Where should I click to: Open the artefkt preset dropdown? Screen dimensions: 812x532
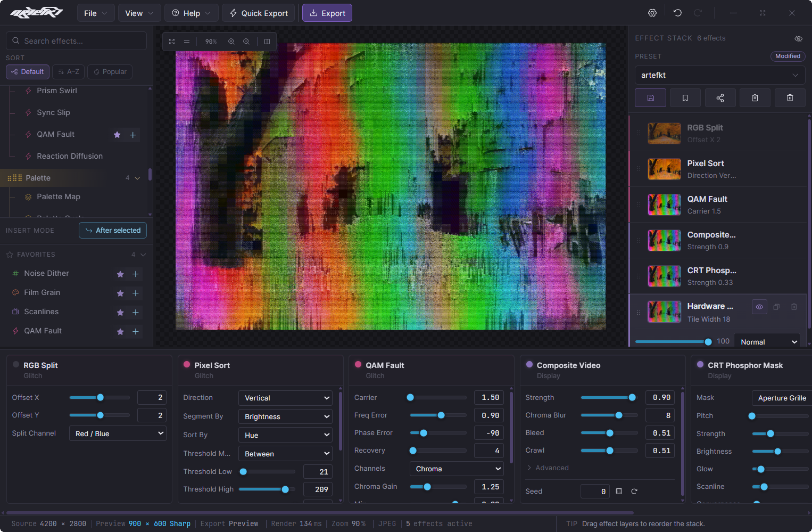720,75
